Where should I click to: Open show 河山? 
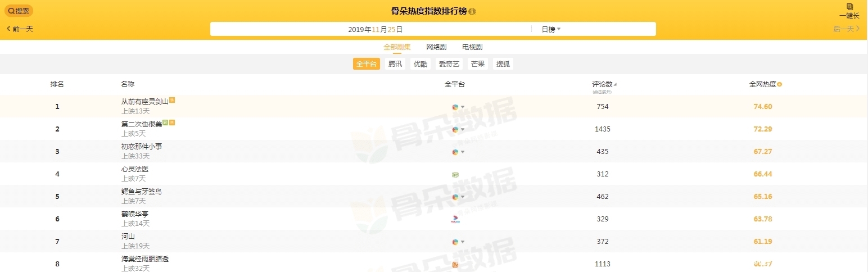pos(128,237)
